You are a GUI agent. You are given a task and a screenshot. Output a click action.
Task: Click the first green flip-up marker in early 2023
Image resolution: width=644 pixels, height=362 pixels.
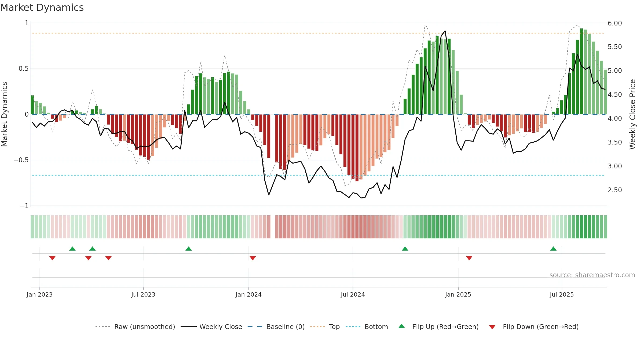click(72, 249)
